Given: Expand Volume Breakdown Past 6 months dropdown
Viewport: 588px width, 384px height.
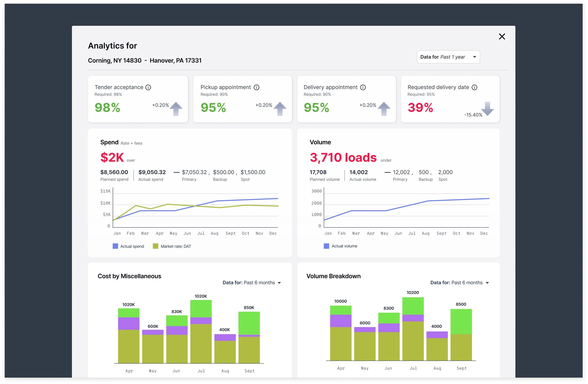Looking at the screenshot, I should (x=459, y=283).
